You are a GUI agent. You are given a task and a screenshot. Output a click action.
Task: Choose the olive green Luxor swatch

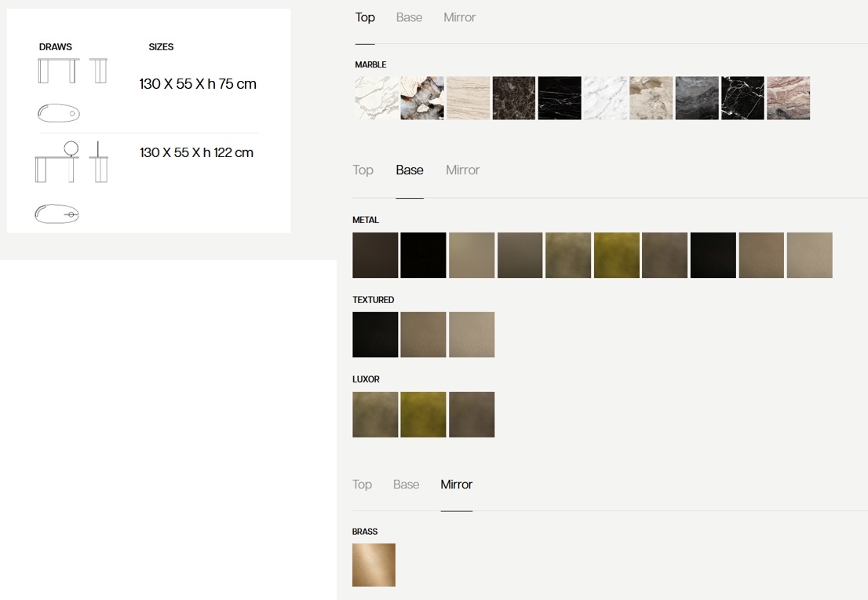click(x=423, y=415)
